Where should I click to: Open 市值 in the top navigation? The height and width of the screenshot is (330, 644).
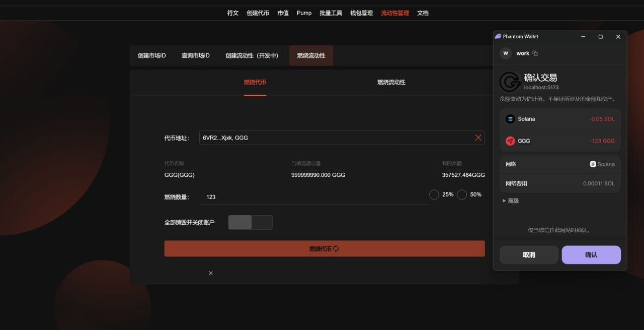tap(283, 13)
